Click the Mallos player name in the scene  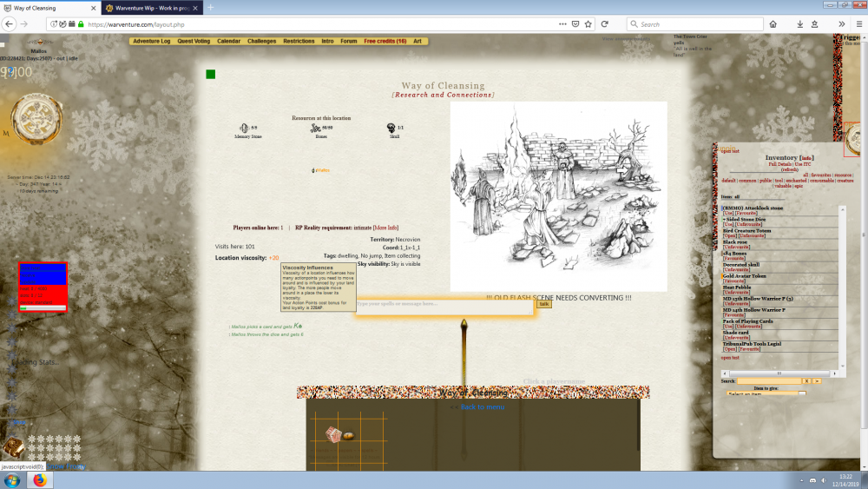[322, 170]
